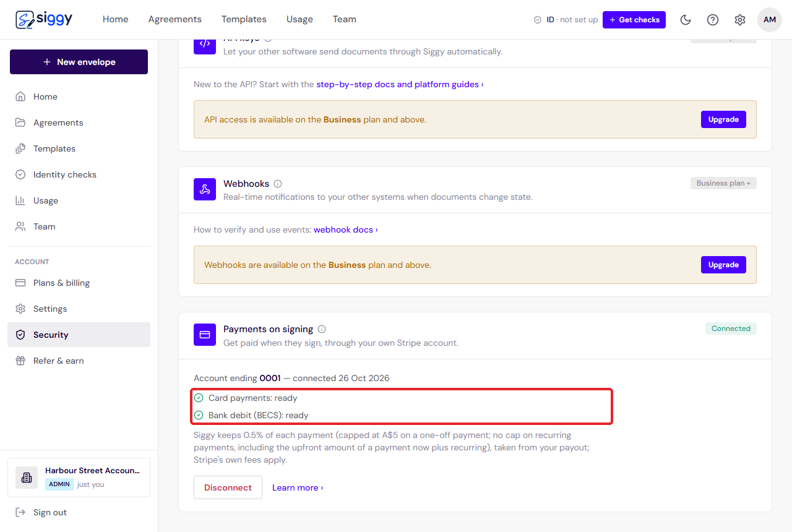Open the webhook docs link
Screen dimensions: 792x532
346,230
